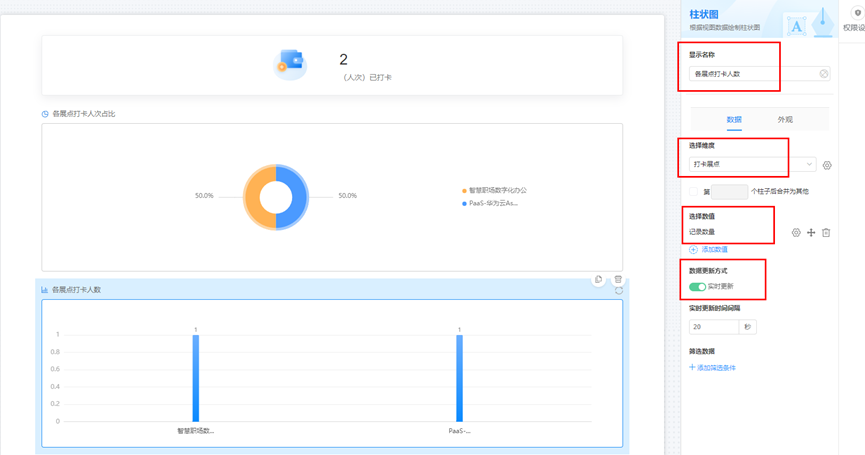This screenshot has width=865, height=455.
Task: Delete the 记录数量 value with trash icon
Action: click(x=826, y=233)
